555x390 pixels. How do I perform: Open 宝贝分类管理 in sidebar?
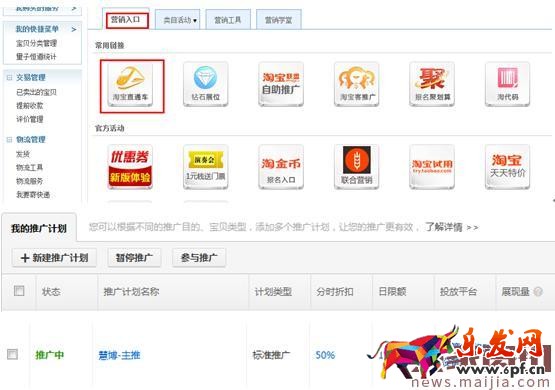(x=36, y=43)
